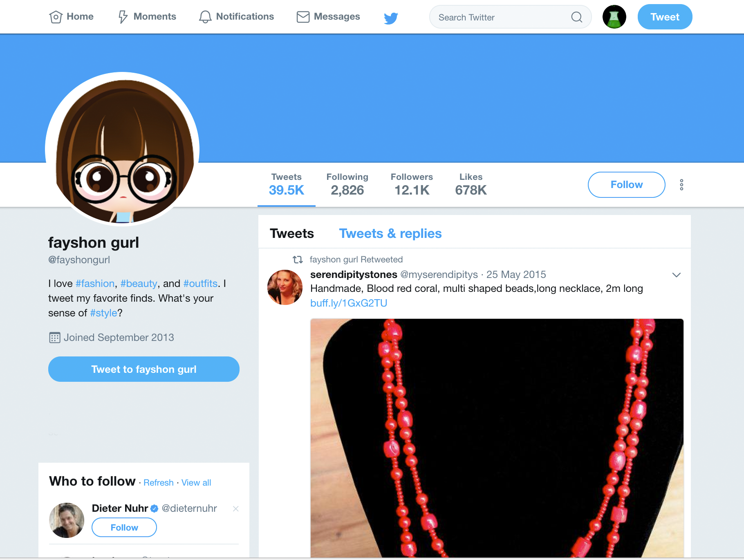
Task: Click the Tweet to fayshon gurl button
Action: tap(144, 369)
